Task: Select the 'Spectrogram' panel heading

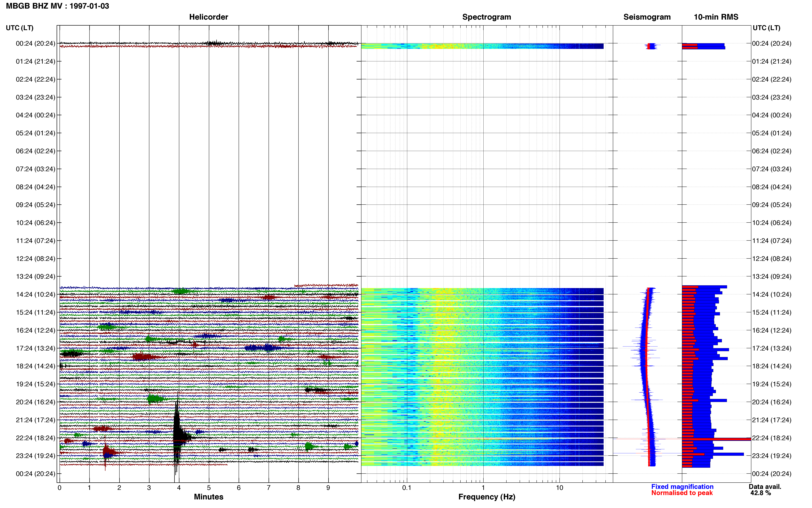Action: (487, 17)
